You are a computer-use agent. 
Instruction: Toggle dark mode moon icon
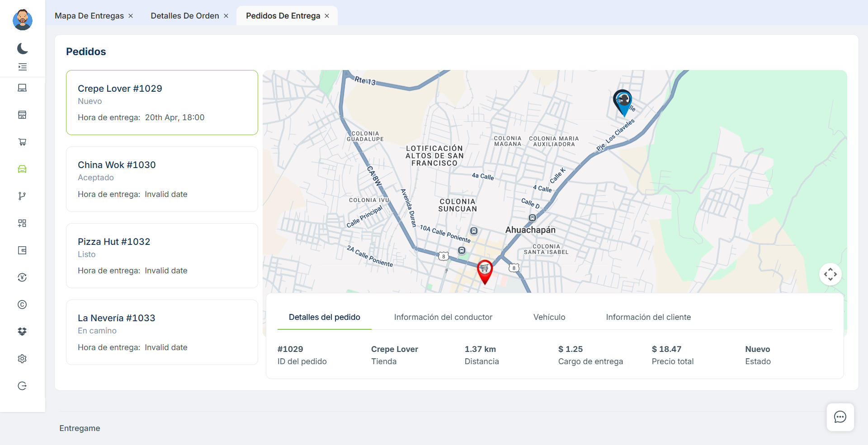[x=22, y=48]
